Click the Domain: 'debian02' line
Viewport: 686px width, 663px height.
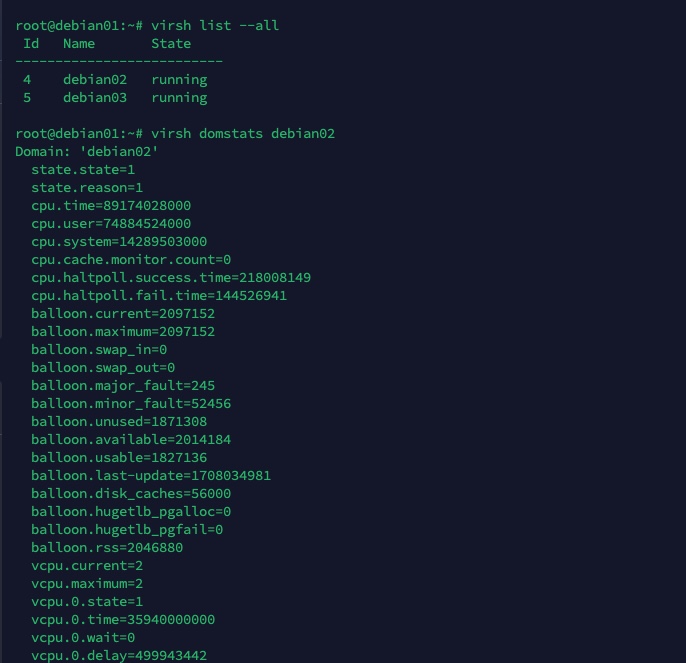click(x=87, y=151)
